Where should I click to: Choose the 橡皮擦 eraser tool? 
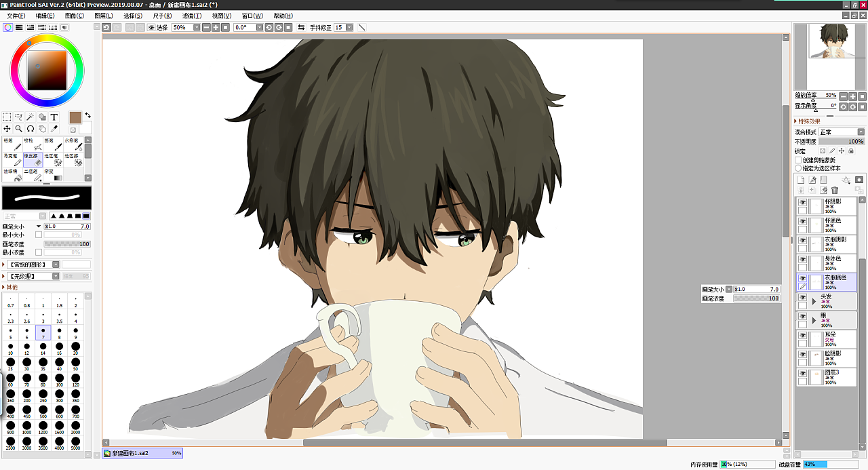point(33,159)
